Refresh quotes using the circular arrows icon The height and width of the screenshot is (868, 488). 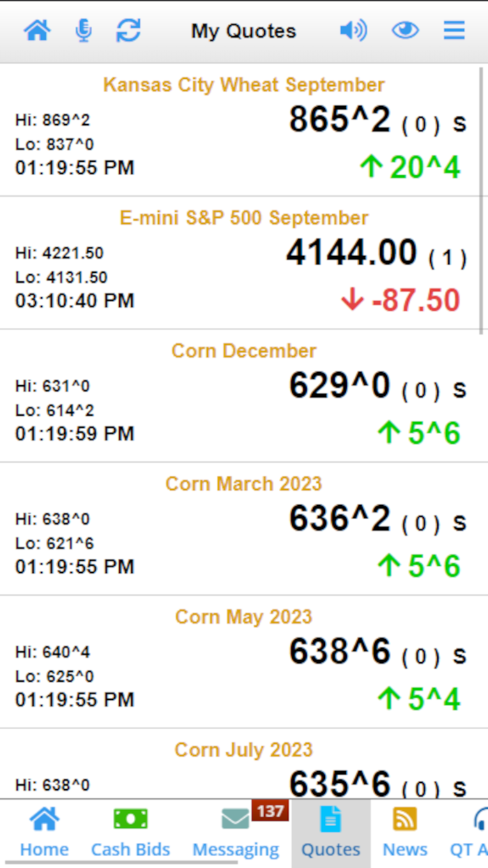click(128, 30)
